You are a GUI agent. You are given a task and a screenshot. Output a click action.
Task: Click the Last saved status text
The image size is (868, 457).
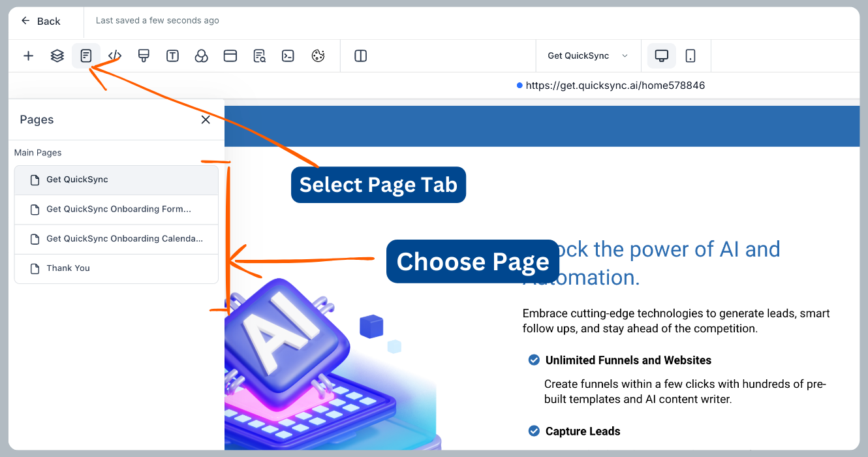(x=157, y=21)
